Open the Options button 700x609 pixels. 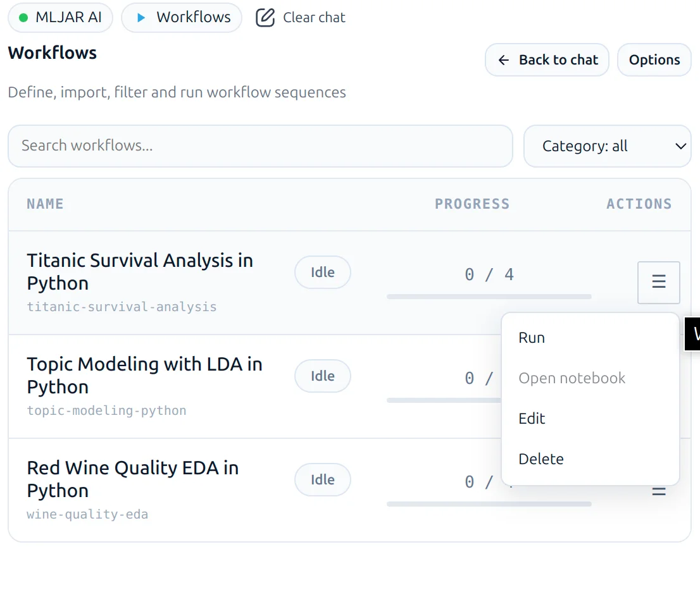click(x=654, y=59)
